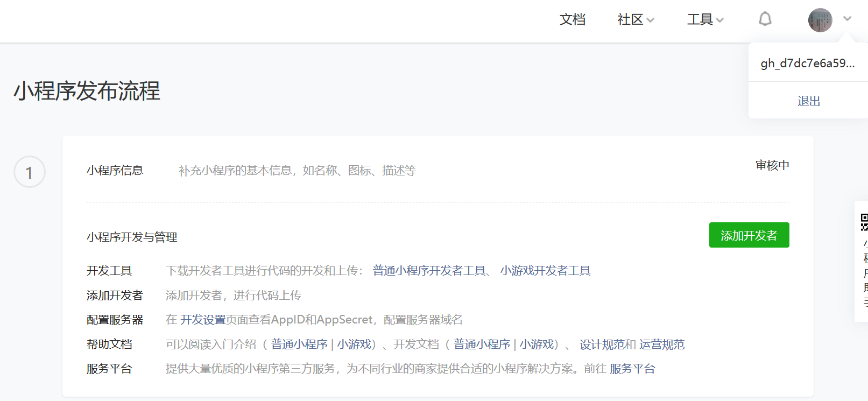Image resolution: width=868 pixels, height=401 pixels.
Task: Click the 小程序信息 heading
Action: click(115, 171)
